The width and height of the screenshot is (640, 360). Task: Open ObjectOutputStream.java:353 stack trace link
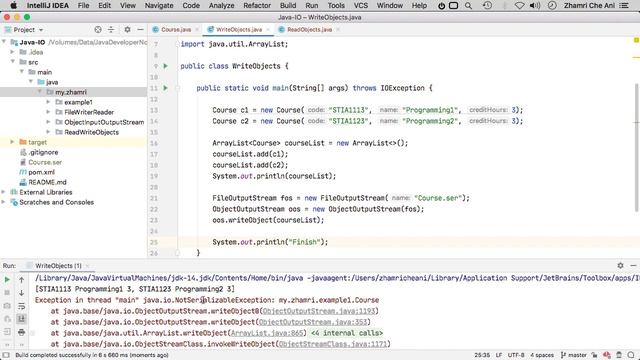click(x=313, y=322)
